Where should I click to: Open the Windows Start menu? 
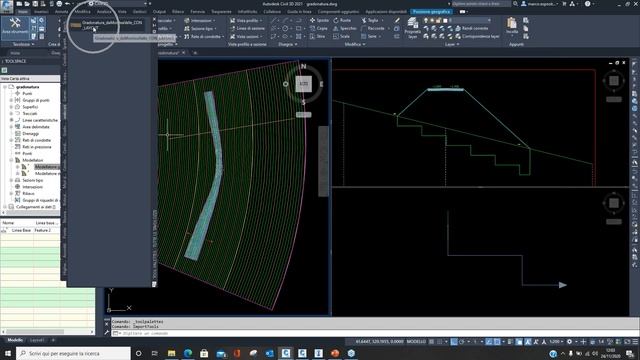pyautogui.click(x=8, y=353)
